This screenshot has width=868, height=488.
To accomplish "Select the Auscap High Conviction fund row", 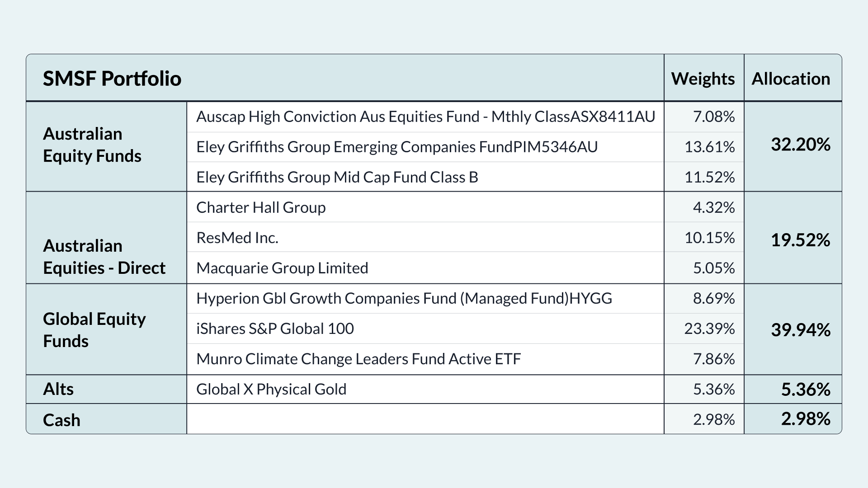I will click(x=425, y=117).
